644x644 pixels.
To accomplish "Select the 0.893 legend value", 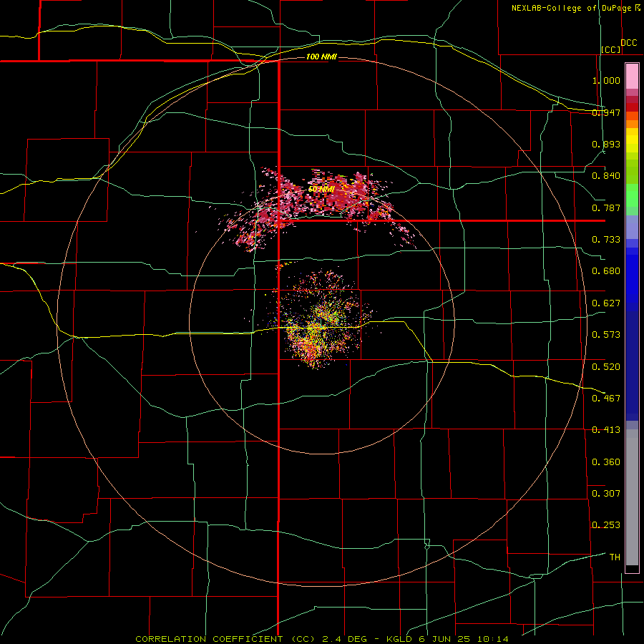I will tap(606, 144).
